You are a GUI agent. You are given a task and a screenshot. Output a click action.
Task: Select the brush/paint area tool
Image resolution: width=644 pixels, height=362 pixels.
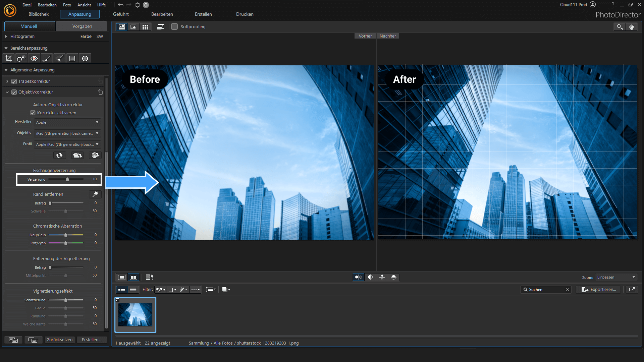47,58
